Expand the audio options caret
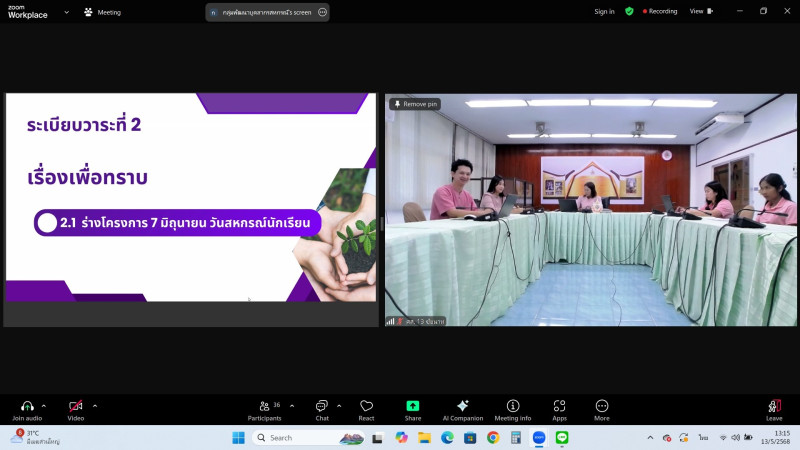 coord(44,406)
